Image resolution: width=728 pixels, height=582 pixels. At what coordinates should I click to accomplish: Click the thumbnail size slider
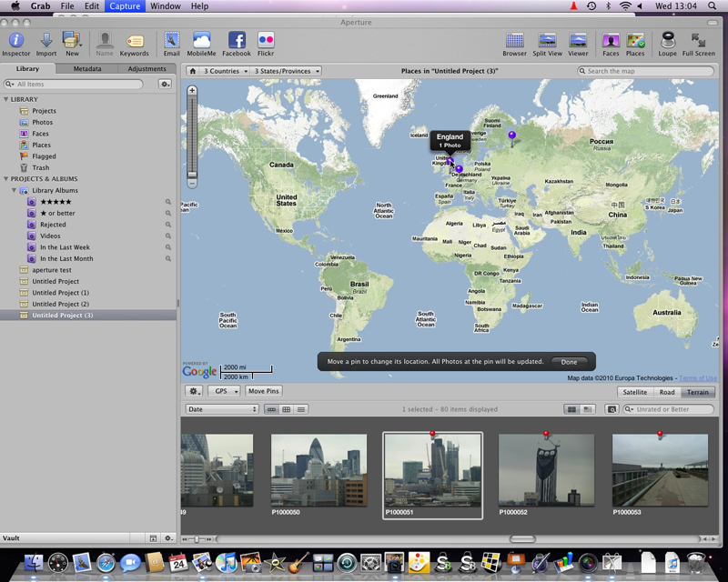(197, 539)
